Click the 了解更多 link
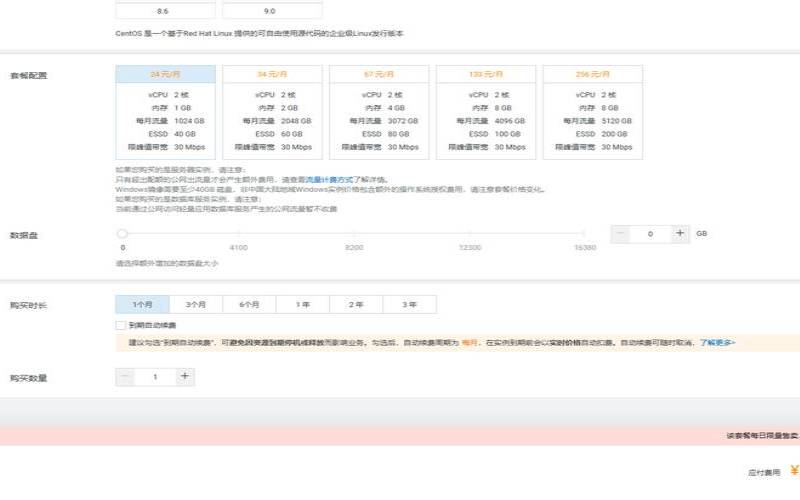The image size is (800, 500). pos(717,342)
